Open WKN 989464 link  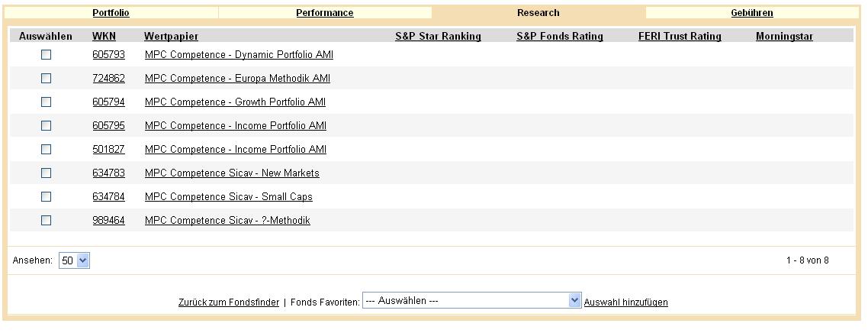coord(108,221)
